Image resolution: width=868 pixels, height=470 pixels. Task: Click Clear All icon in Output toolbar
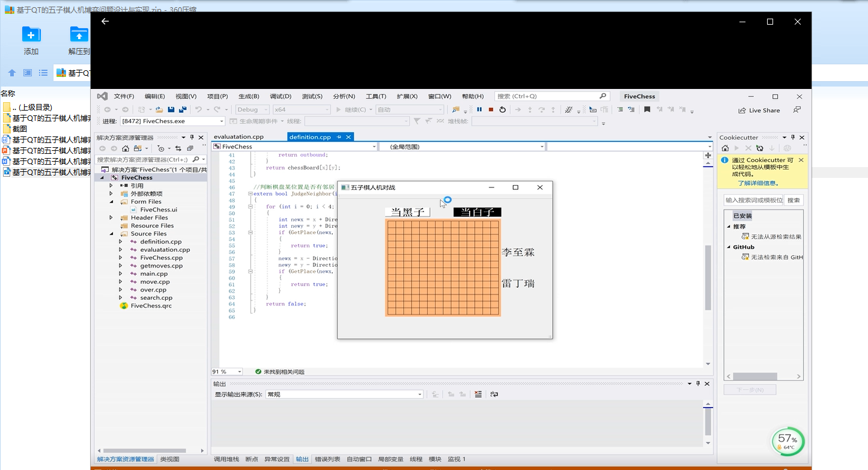(x=478, y=394)
